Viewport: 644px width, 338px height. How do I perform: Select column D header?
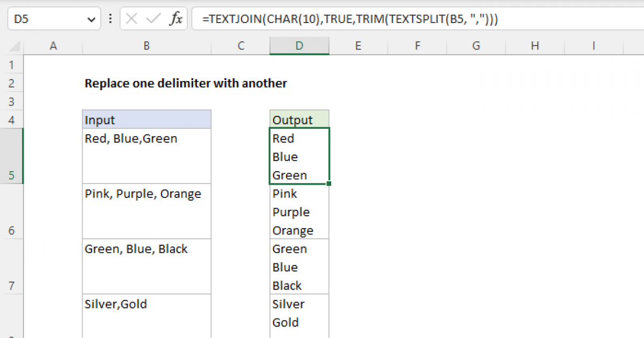click(299, 46)
